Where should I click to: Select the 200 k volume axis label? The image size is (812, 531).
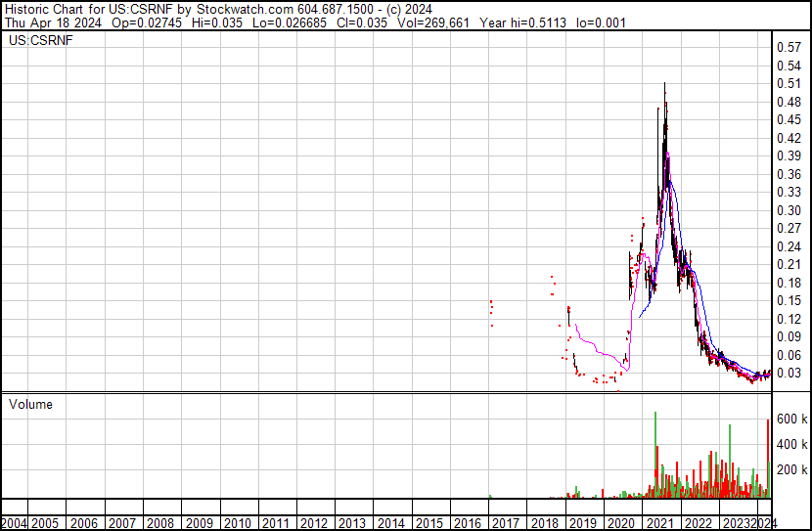point(791,469)
